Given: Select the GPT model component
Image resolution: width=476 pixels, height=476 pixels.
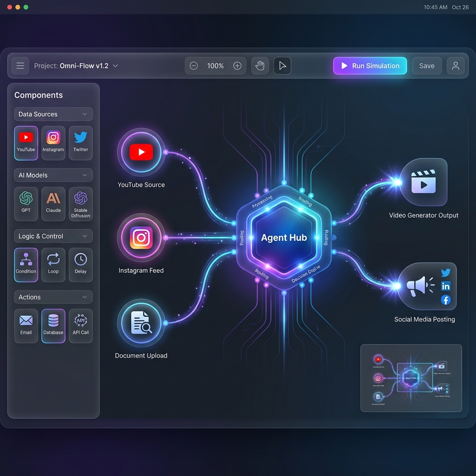Looking at the screenshot, I should tap(26, 204).
